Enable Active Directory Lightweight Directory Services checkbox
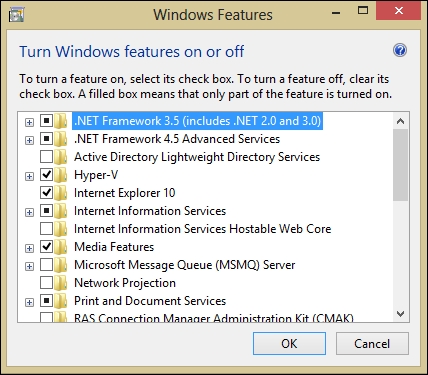The width and height of the screenshot is (428, 375). pyautogui.click(x=46, y=156)
